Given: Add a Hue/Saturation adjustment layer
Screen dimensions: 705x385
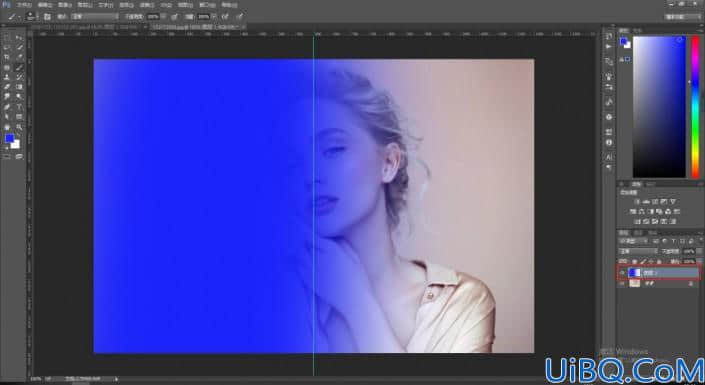Looking at the screenshot, I should tap(633, 211).
